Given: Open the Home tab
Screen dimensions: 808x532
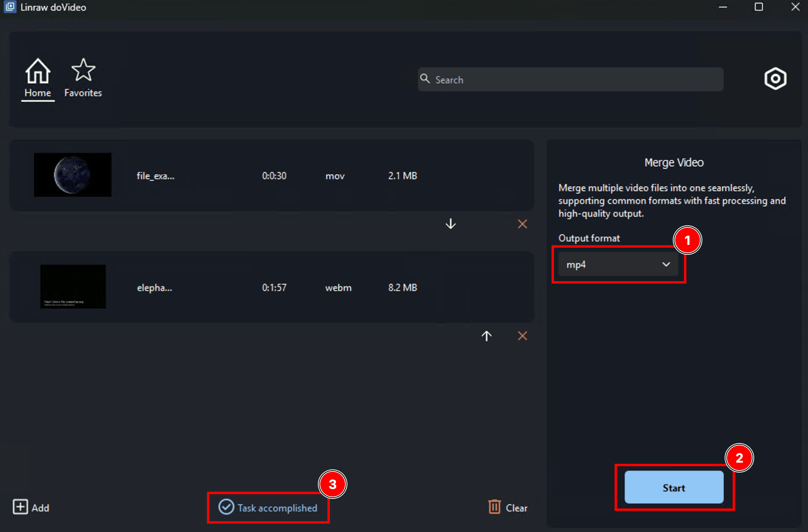Looking at the screenshot, I should tap(38, 78).
